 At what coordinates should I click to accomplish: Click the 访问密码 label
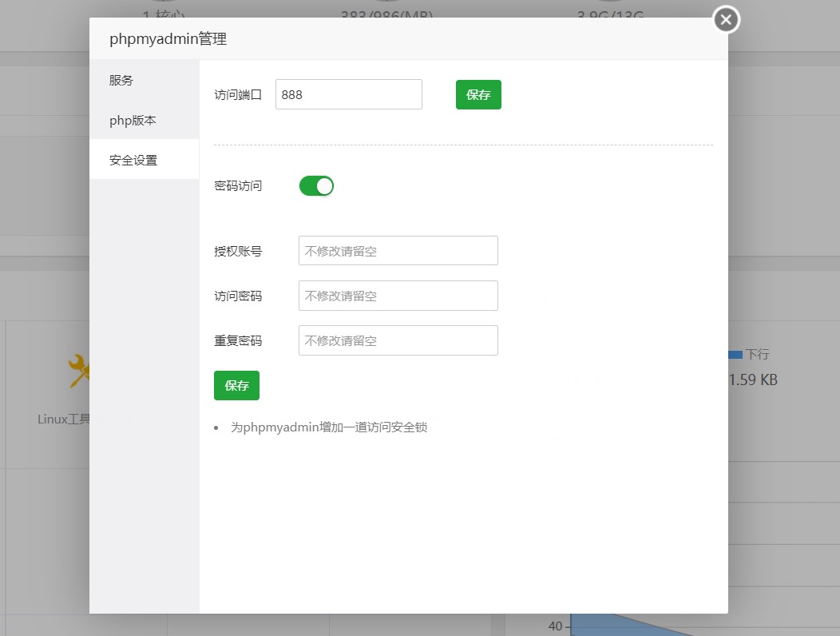(x=238, y=296)
